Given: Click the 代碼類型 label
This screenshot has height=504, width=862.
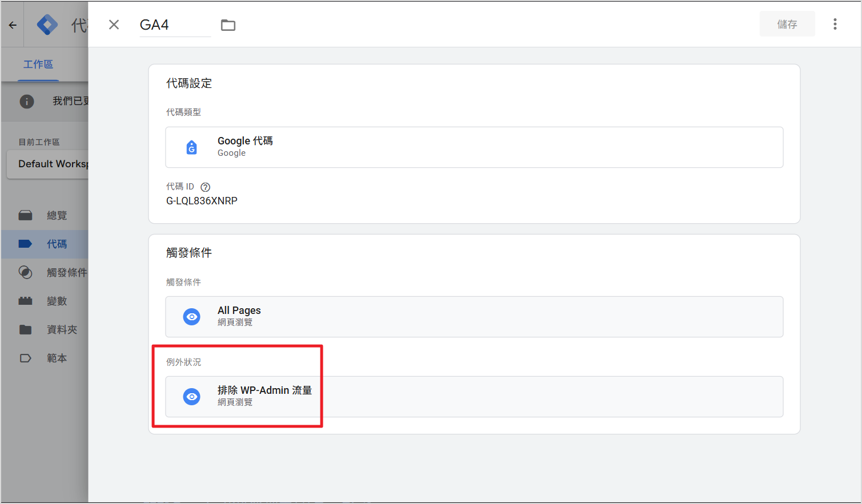Looking at the screenshot, I should (x=183, y=112).
